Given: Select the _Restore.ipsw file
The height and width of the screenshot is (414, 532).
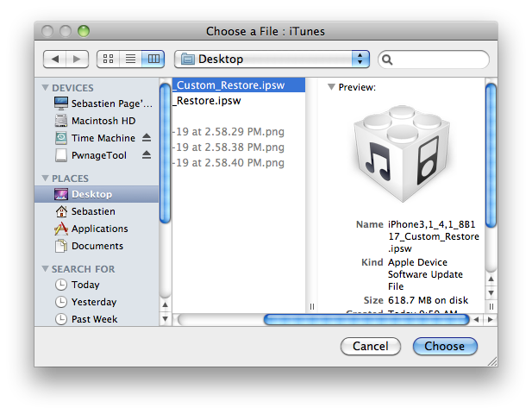Looking at the screenshot, I should (x=239, y=101).
